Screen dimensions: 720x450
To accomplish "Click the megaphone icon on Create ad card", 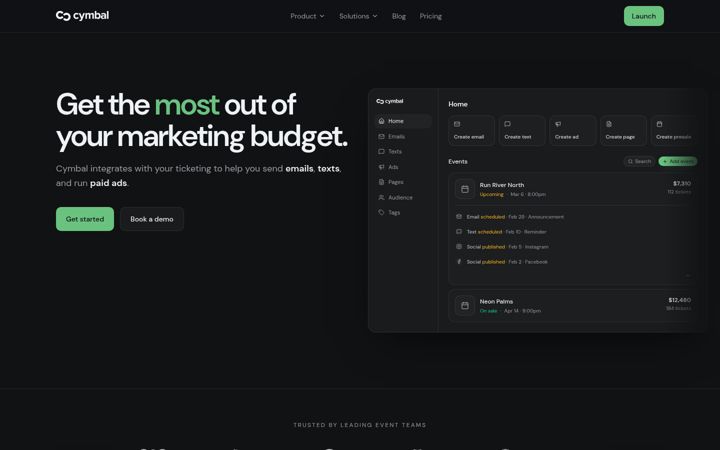I will 558,124.
